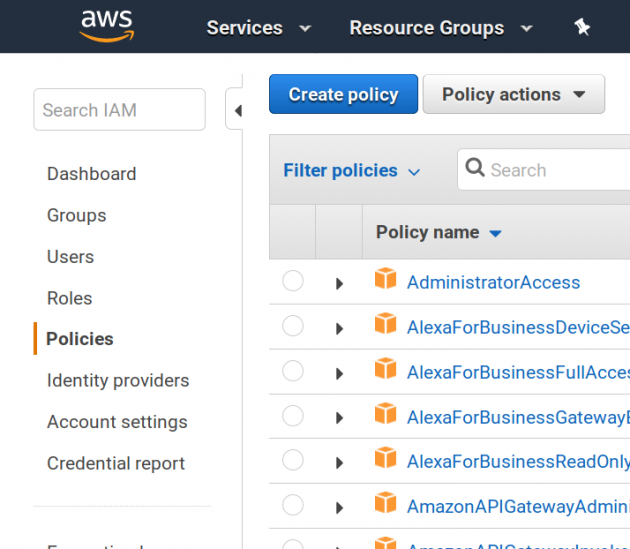Click the policy icon beside AlexaForBusinessGateway
Screen dimensions: 630x549
pyautogui.click(x=385, y=414)
